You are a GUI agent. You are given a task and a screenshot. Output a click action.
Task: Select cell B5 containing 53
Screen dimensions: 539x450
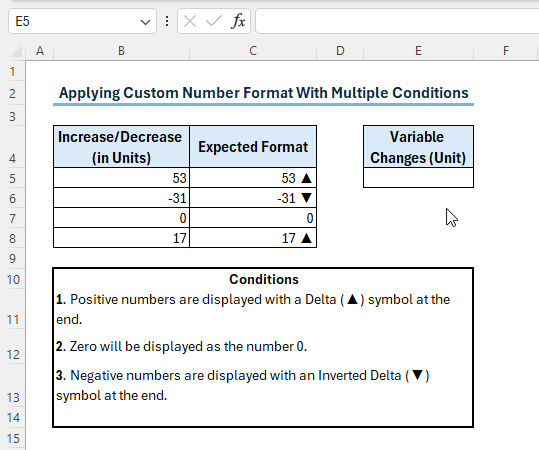click(x=121, y=178)
